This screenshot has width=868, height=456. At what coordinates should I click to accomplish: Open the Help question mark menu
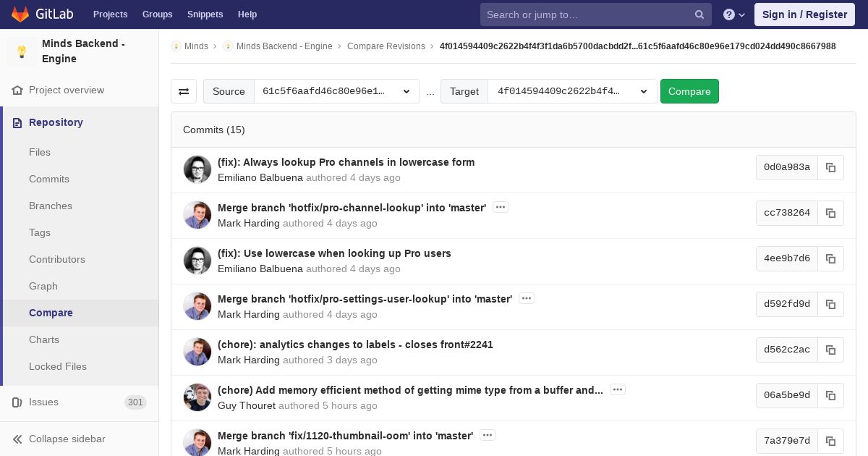click(734, 14)
